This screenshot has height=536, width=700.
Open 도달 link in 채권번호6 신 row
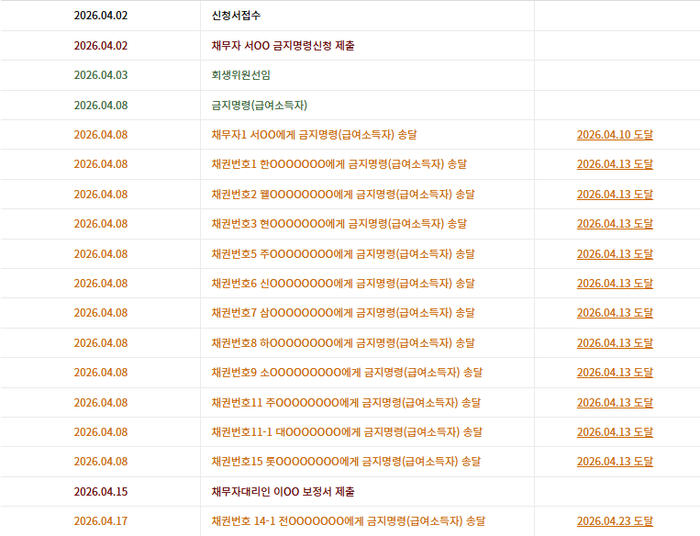tap(615, 283)
